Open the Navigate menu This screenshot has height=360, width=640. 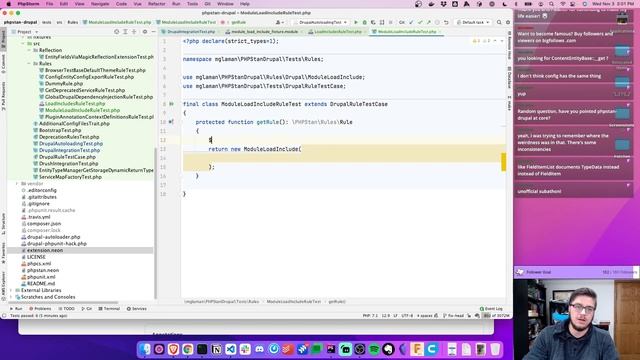[x=100, y=4]
